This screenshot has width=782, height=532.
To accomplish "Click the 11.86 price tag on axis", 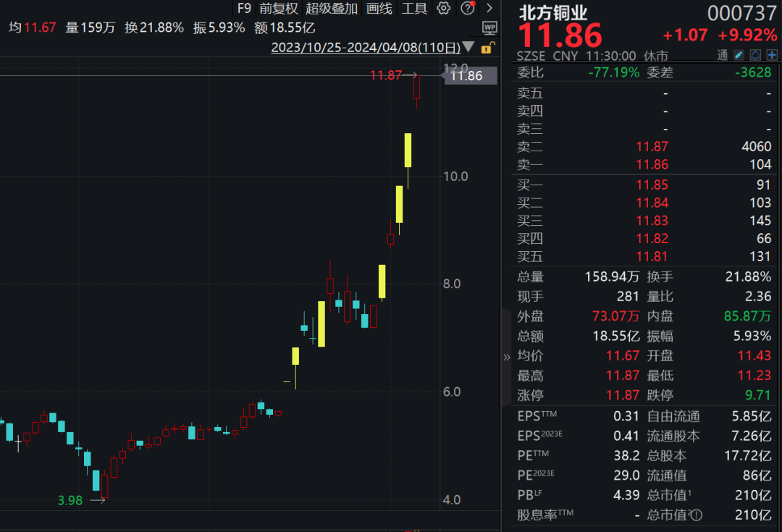I will coord(471,76).
